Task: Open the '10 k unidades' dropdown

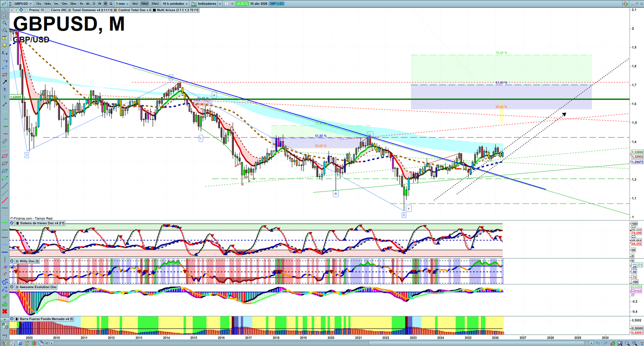Action: tap(175, 4)
